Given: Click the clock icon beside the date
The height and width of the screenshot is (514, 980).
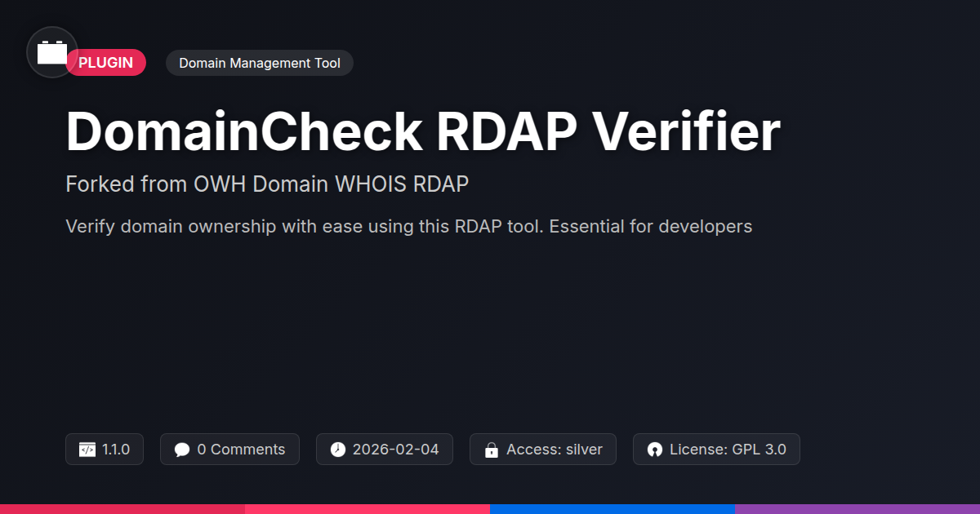Looking at the screenshot, I should pyautogui.click(x=338, y=450).
